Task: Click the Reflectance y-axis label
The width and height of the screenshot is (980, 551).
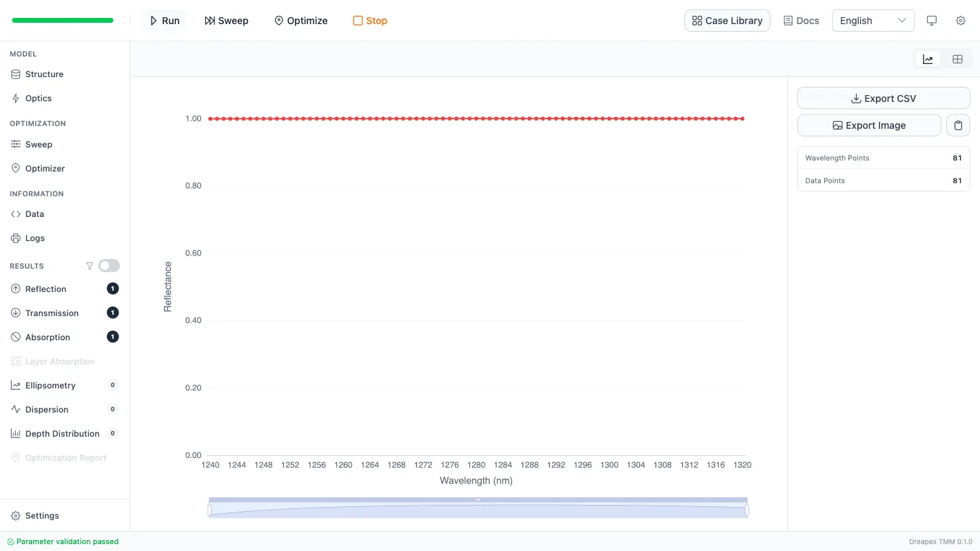Action: 167,287
